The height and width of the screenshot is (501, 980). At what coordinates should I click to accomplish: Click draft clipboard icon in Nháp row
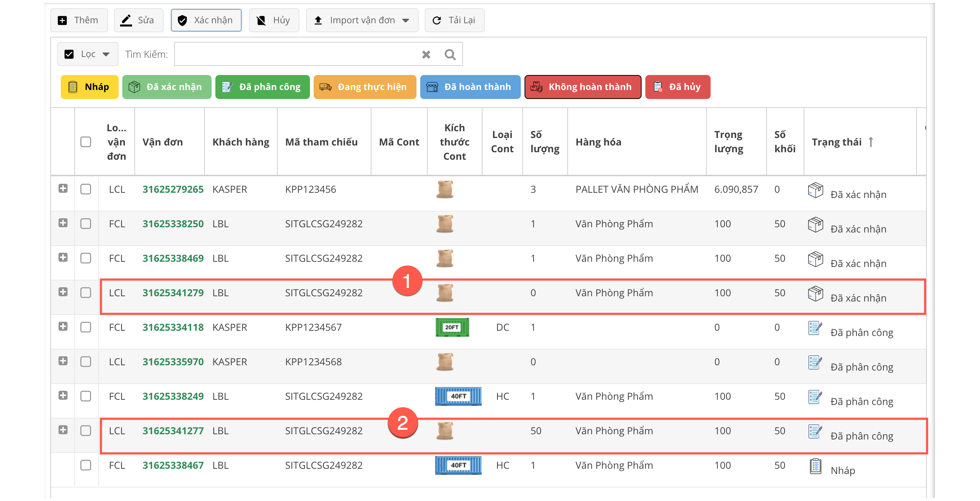(x=815, y=466)
